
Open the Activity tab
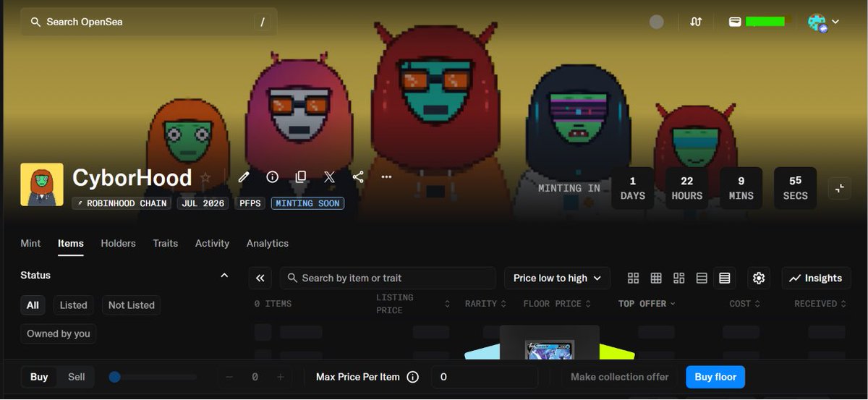212,243
